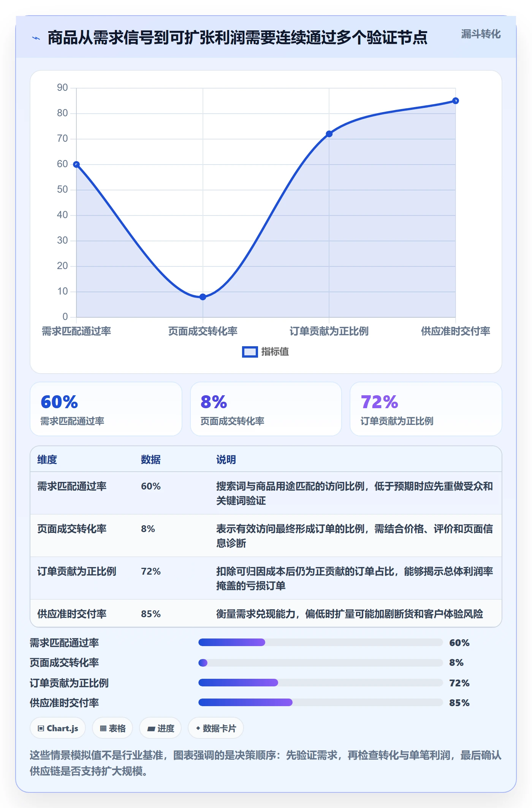The image size is (532, 808).
Task: Click the footnote paragraph starting 这些情景模拟值
Action: pos(266,763)
